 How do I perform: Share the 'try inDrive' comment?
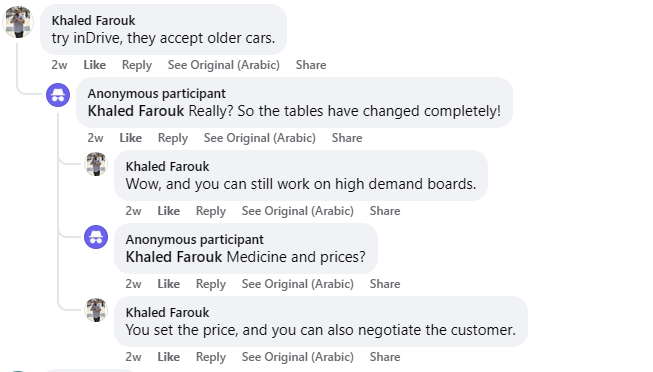[311, 65]
